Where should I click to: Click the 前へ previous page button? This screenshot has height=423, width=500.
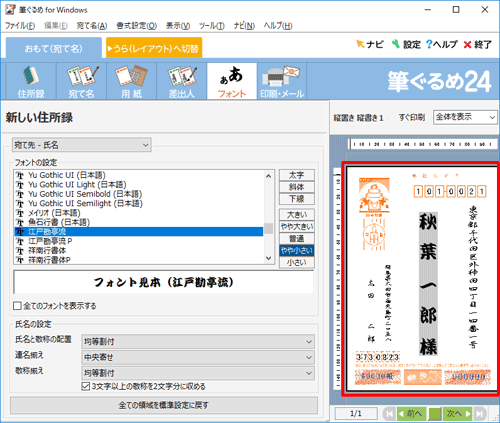click(x=412, y=414)
